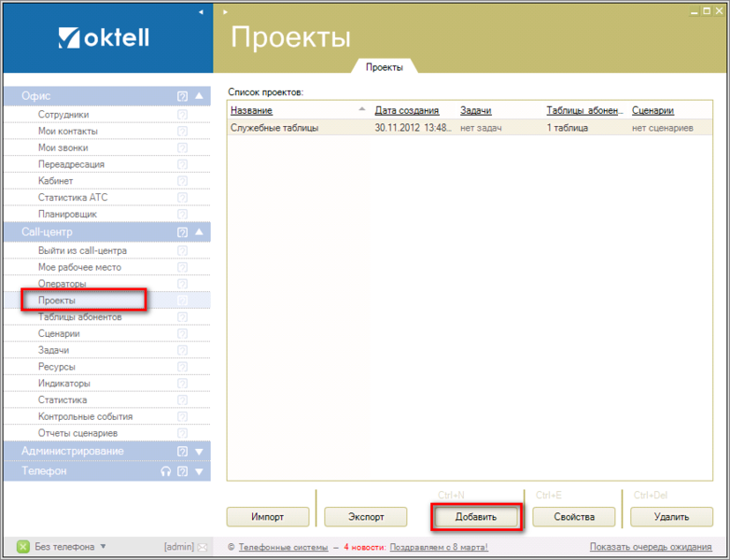Open help icon beside Выйти из call-центра

click(x=183, y=250)
